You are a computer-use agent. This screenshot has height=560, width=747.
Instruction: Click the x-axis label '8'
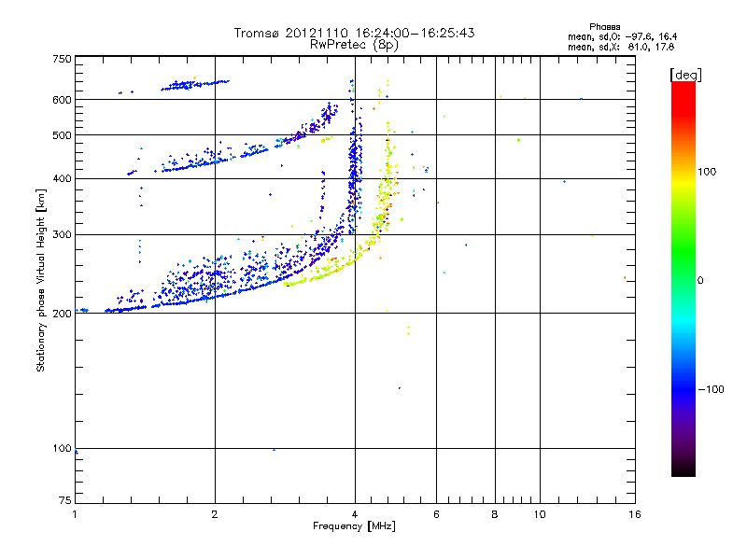coord(495,514)
